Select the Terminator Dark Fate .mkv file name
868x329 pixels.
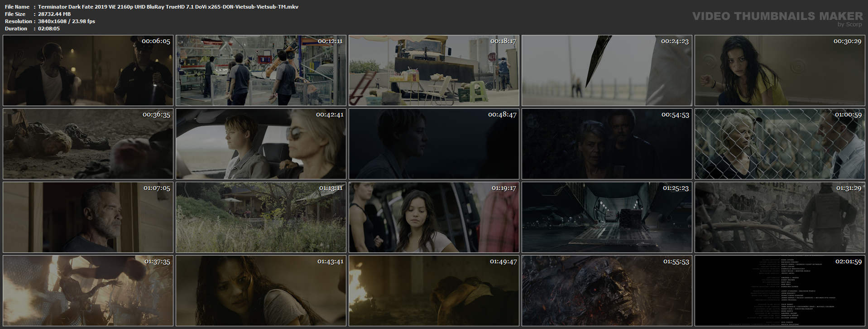coord(168,7)
